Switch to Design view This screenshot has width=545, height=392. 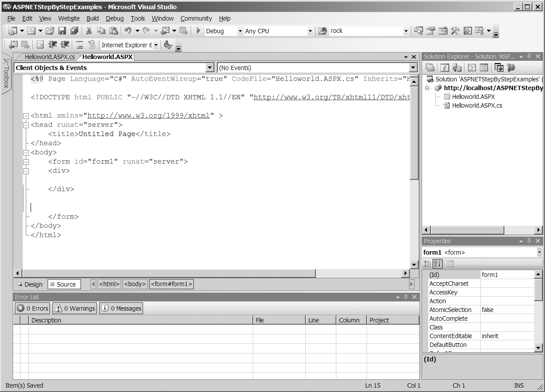tap(30, 284)
